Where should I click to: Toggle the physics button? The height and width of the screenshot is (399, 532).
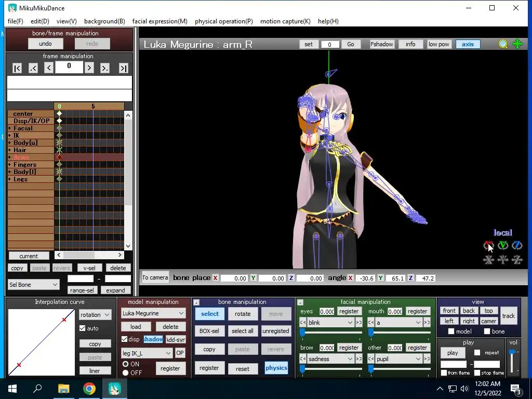(x=276, y=368)
